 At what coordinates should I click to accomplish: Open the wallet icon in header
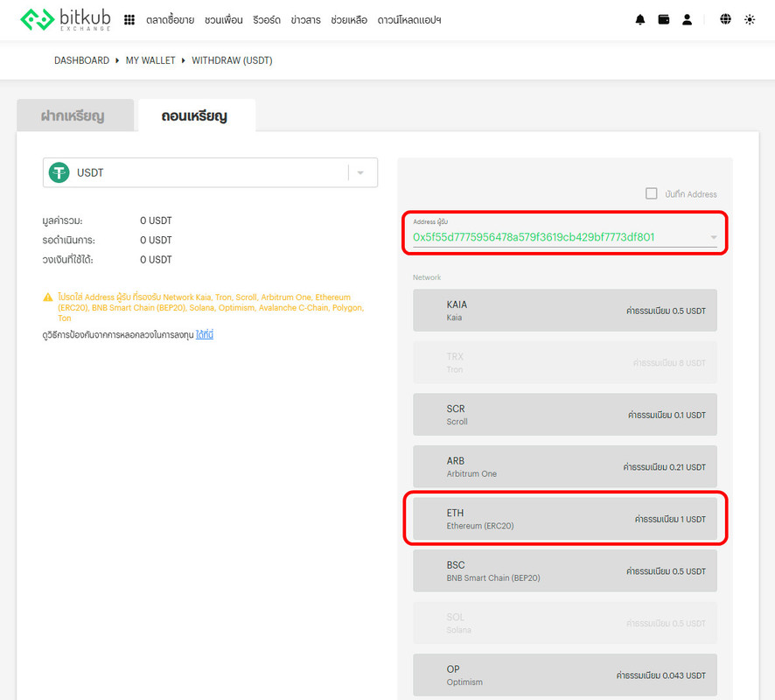664,20
